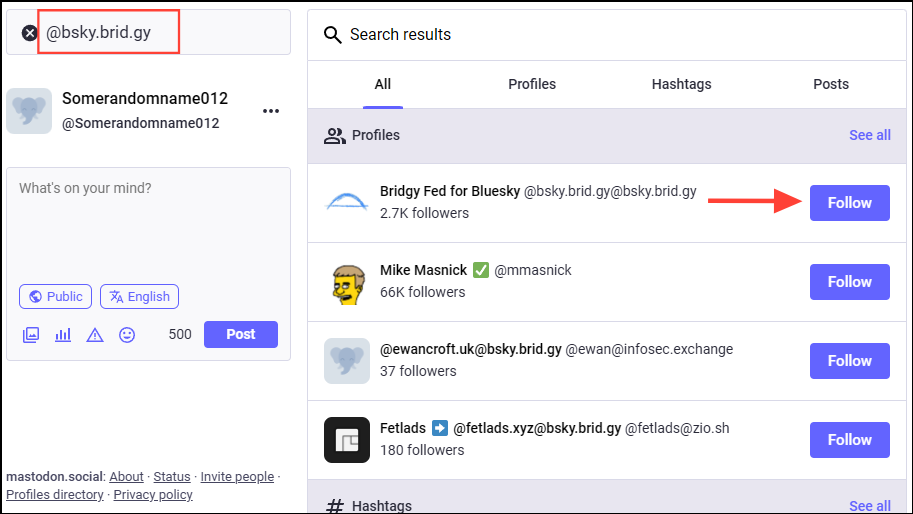Click the 500 character counter
Image resolution: width=913 pixels, height=514 pixels.
coord(180,334)
